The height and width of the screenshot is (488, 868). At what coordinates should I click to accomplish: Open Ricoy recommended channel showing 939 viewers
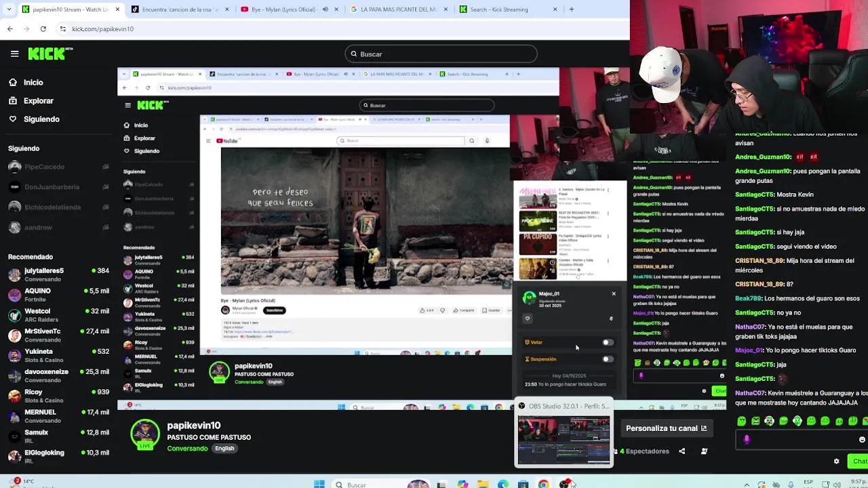pos(58,396)
